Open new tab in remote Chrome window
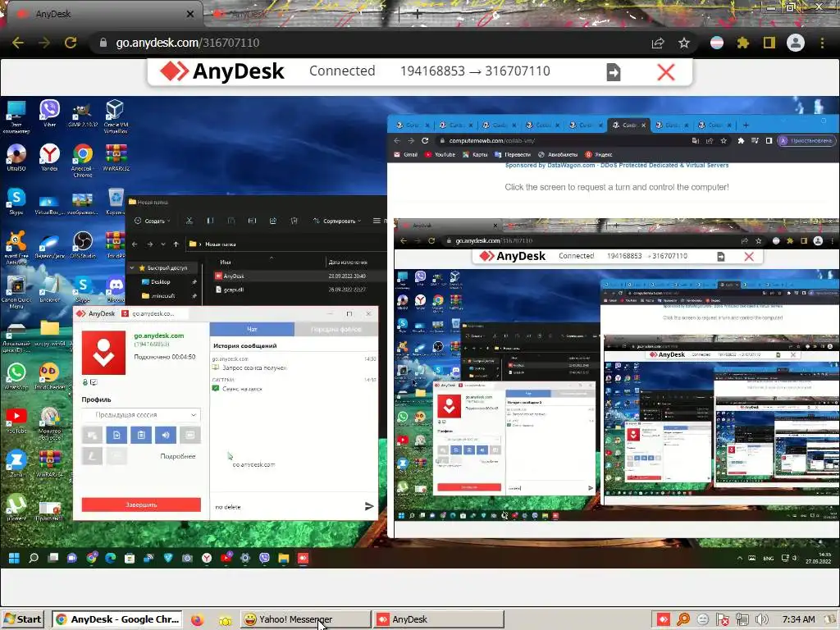The height and width of the screenshot is (630, 840). coord(745,126)
